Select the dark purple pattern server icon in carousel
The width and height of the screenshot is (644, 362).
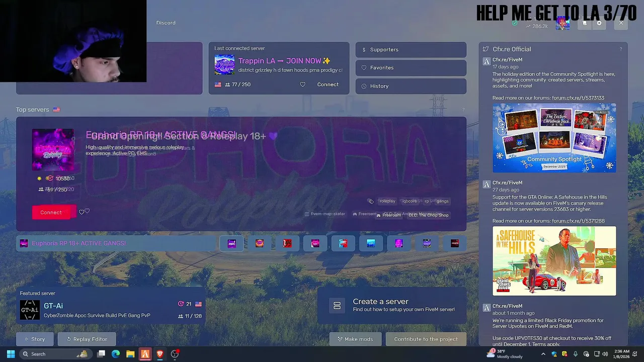point(427,243)
